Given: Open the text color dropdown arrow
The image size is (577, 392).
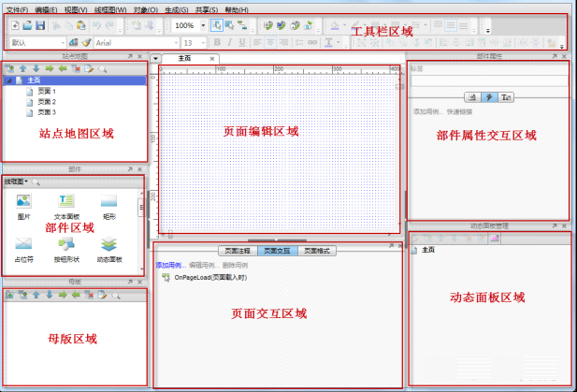Looking at the screenshot, I should (x=339, y=43).
